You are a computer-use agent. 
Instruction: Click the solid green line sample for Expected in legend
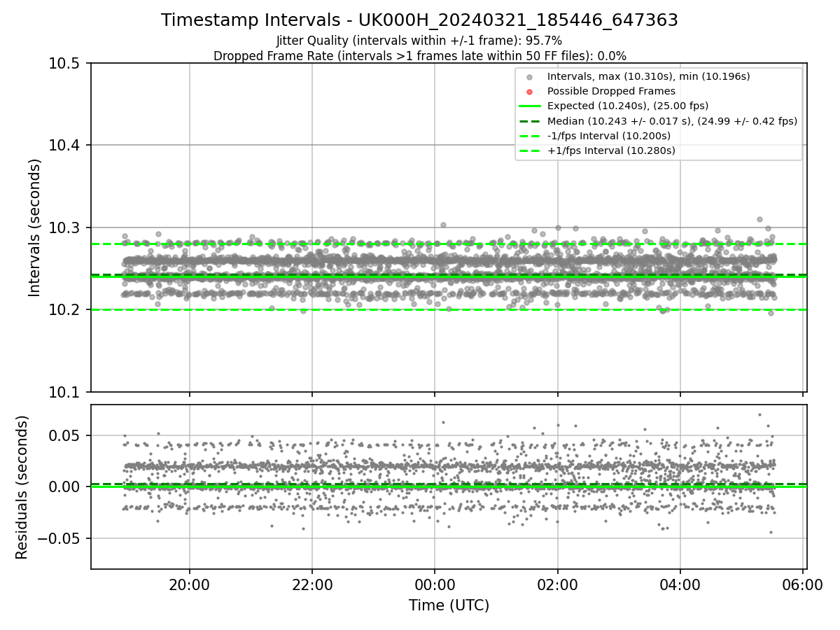point(530,106)
